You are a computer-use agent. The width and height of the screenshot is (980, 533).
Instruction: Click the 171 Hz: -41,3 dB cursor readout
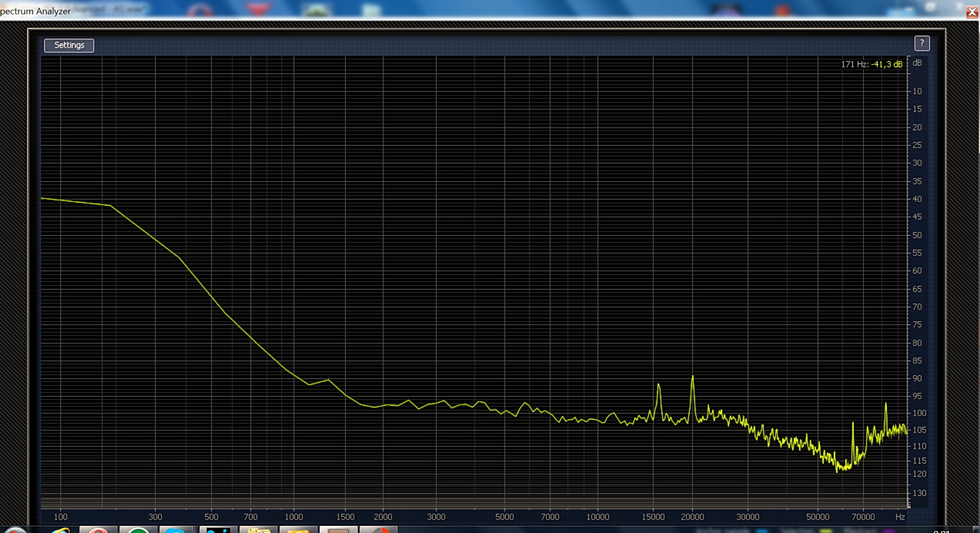871,64
